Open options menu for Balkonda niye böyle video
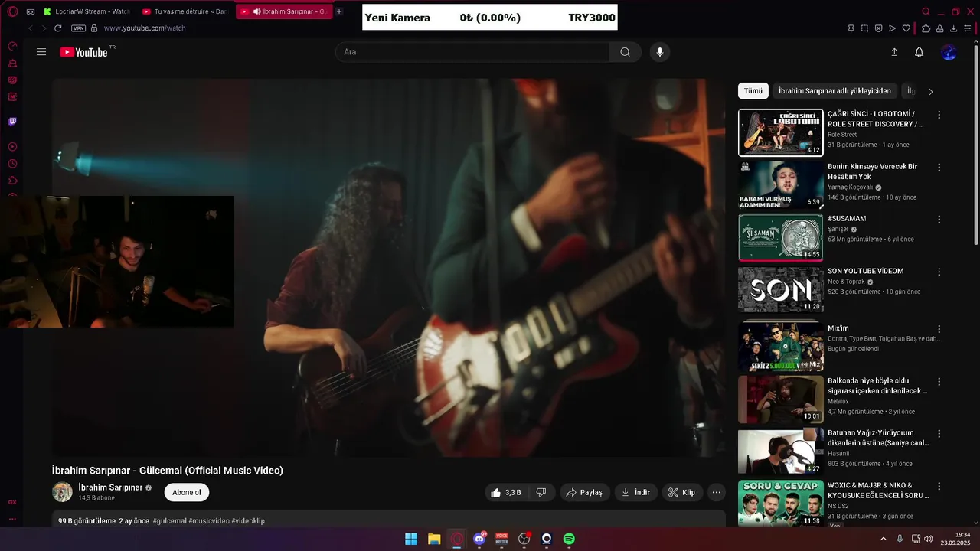Screen dimensions: 980x551 tap(939, 381)
